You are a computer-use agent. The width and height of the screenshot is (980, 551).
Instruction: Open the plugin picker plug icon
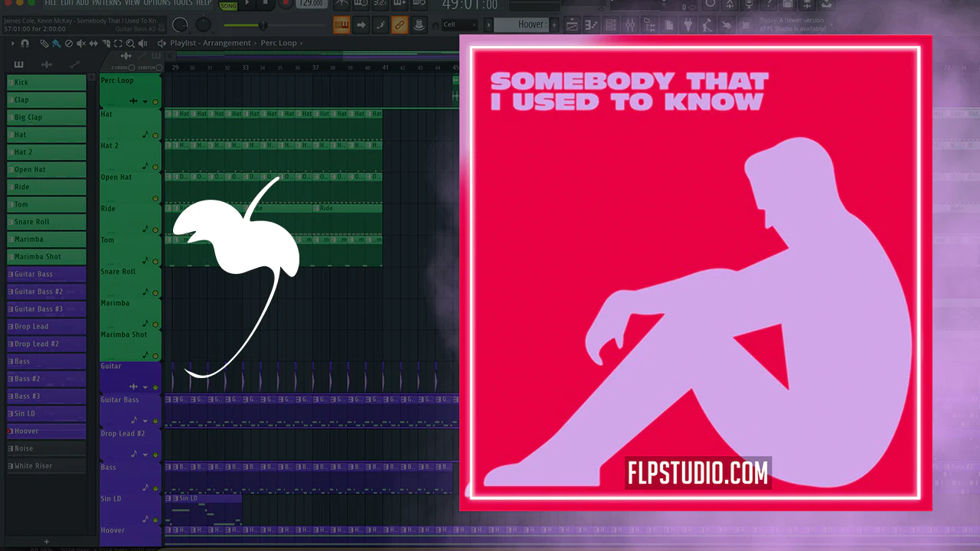(x=687, y=25)
